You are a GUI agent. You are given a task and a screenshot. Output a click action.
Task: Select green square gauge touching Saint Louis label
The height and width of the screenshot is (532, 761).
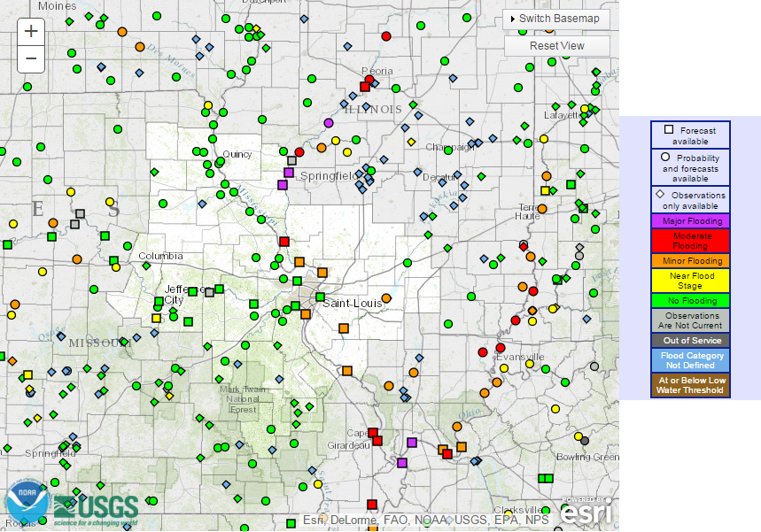(x=320, y=297)
